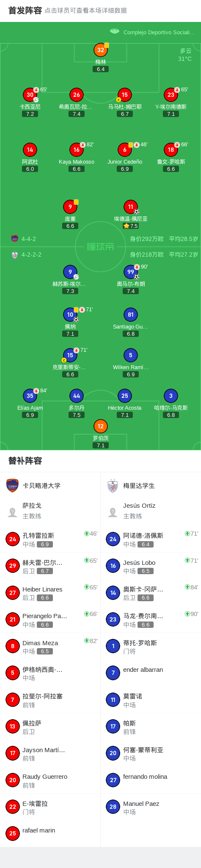Tap substitute Manuel Paez number 28
The width and height of the screenshot is (201, 868).
151,807
